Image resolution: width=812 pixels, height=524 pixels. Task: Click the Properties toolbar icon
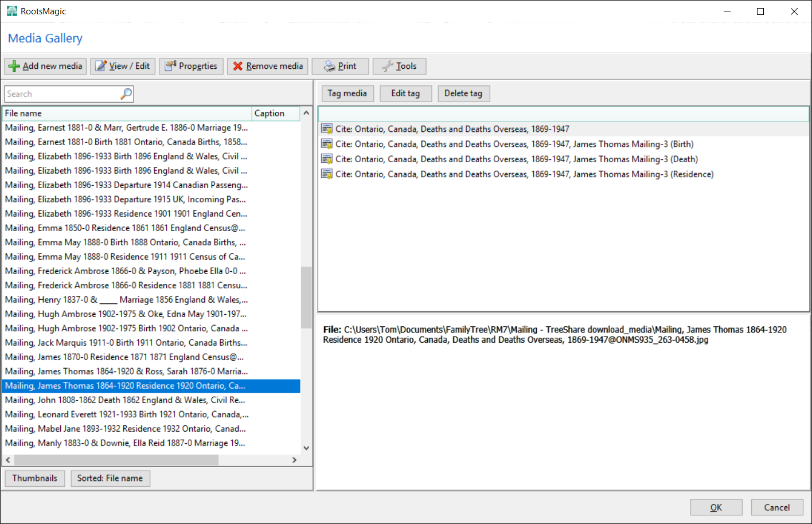click(x=170, y=67)
